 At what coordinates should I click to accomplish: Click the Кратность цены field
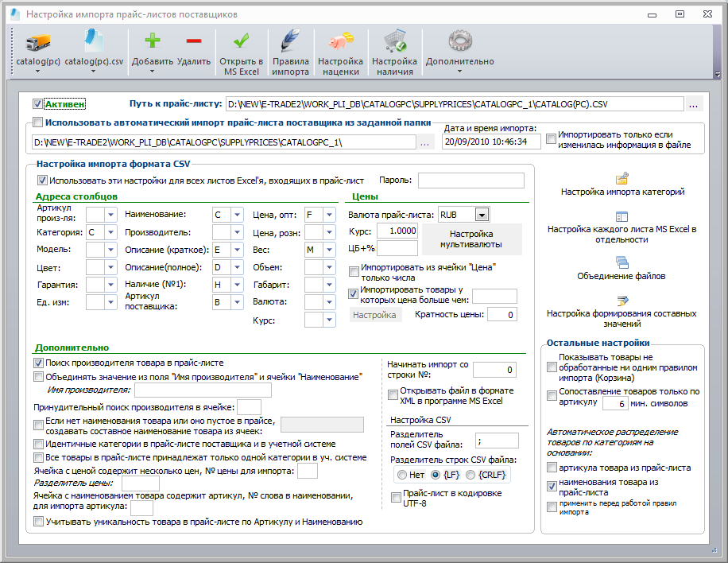point(502,314)
